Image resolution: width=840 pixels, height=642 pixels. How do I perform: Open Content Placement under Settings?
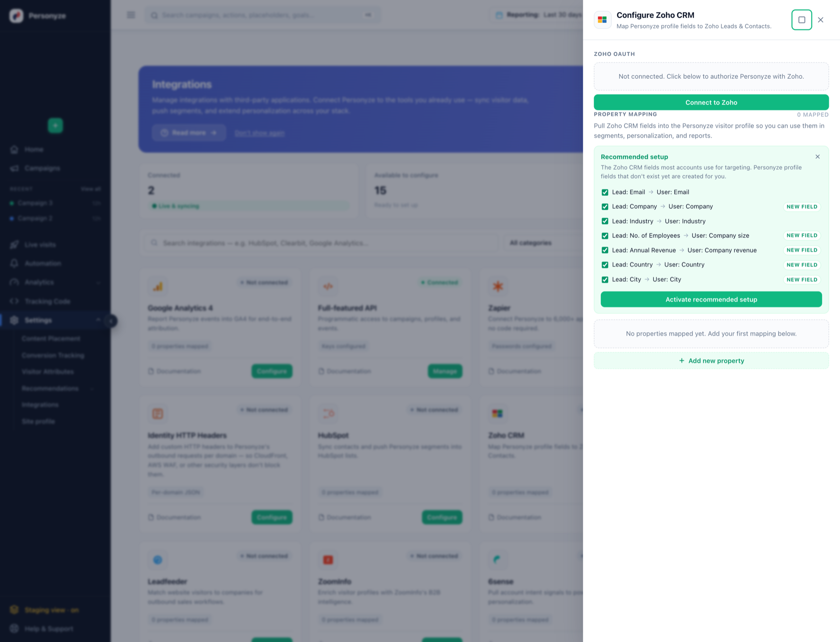pyautogui.click(x=51, y=339)
